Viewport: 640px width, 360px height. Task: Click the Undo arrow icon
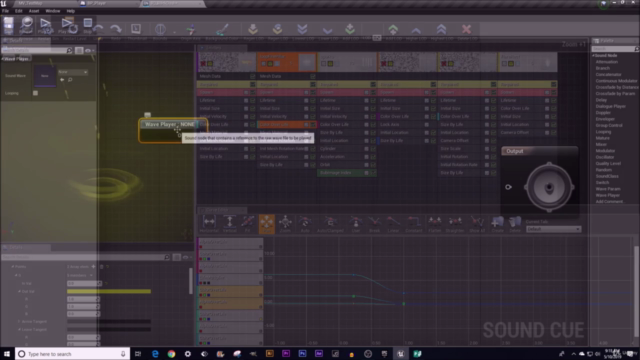98,29
